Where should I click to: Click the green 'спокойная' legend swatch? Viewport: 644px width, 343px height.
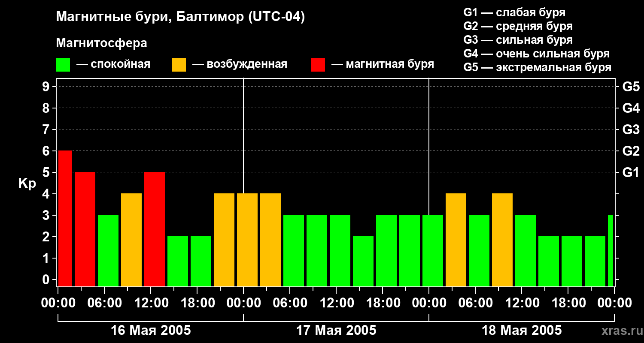(x=63, y=65)
